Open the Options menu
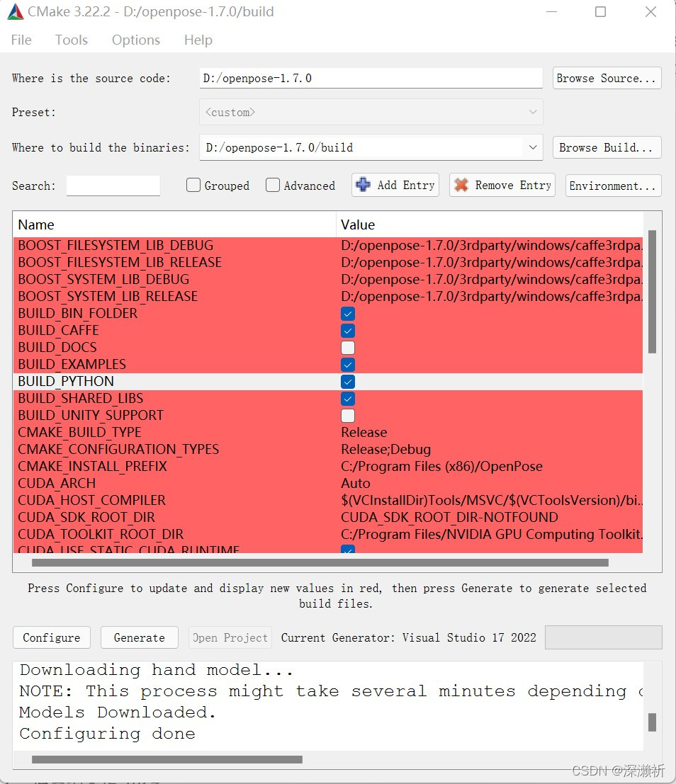This screenshot has height=784, width=676. point(135,40)
